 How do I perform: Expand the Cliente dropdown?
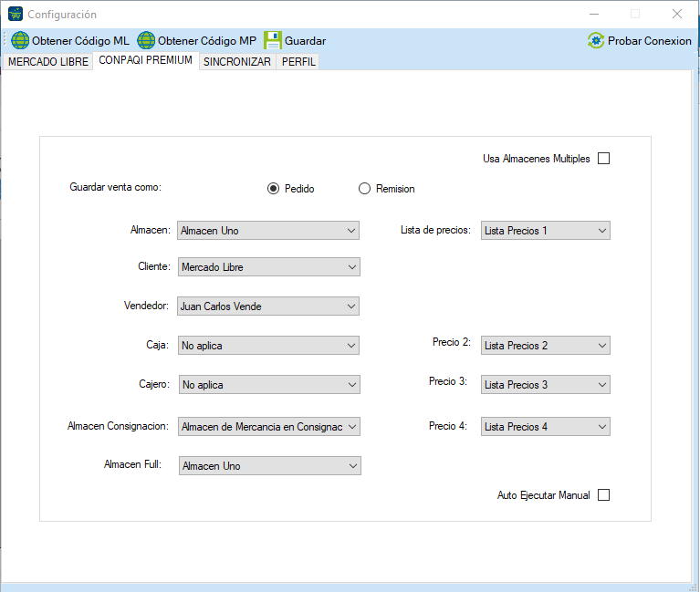click(269, 267)
